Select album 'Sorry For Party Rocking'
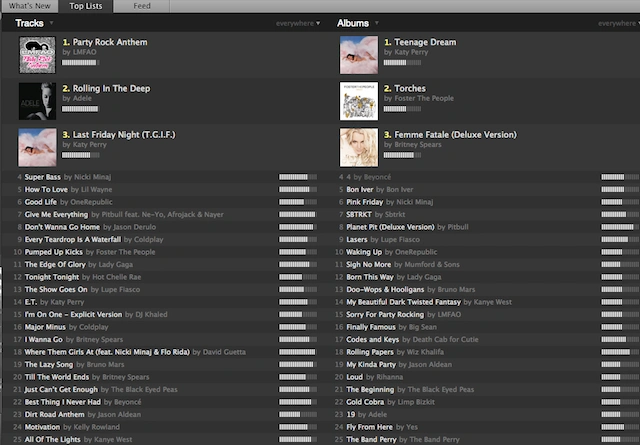 coord(385,315)
